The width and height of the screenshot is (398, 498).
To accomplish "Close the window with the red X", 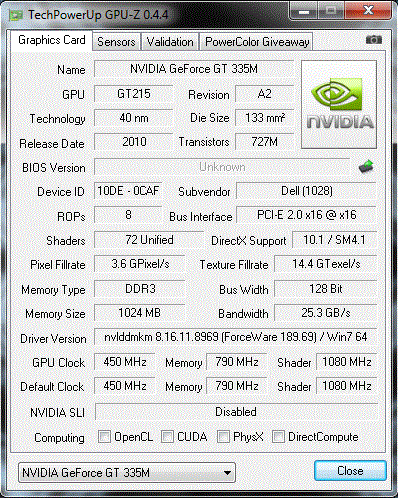I will pos(368,11).
